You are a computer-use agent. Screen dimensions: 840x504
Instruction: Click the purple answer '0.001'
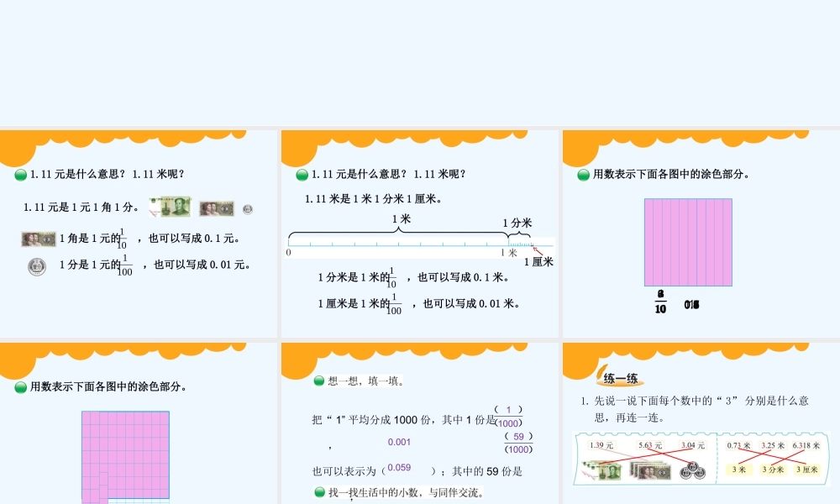399,442
